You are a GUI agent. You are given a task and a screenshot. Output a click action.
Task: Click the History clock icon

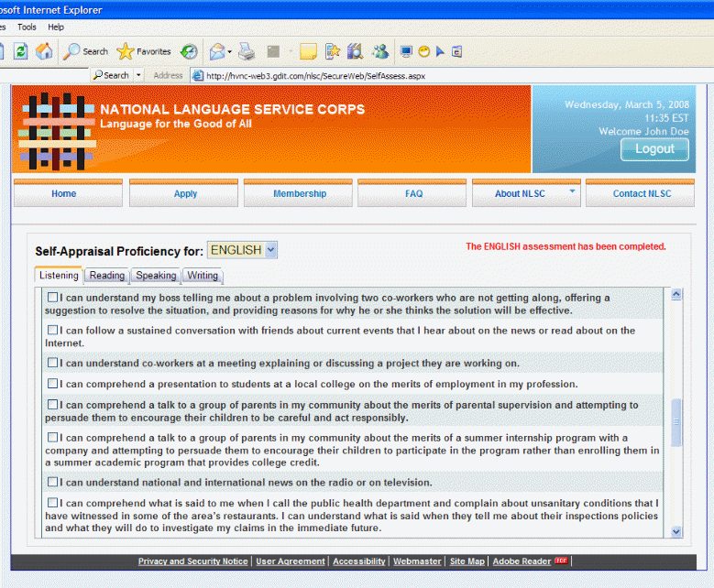pos(189,51)
